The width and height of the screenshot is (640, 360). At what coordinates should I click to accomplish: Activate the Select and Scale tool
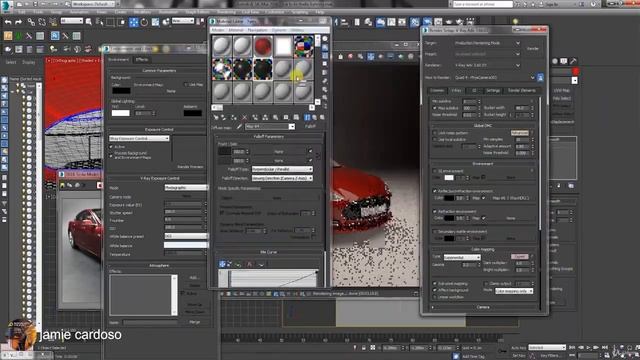tap(155, 22)
